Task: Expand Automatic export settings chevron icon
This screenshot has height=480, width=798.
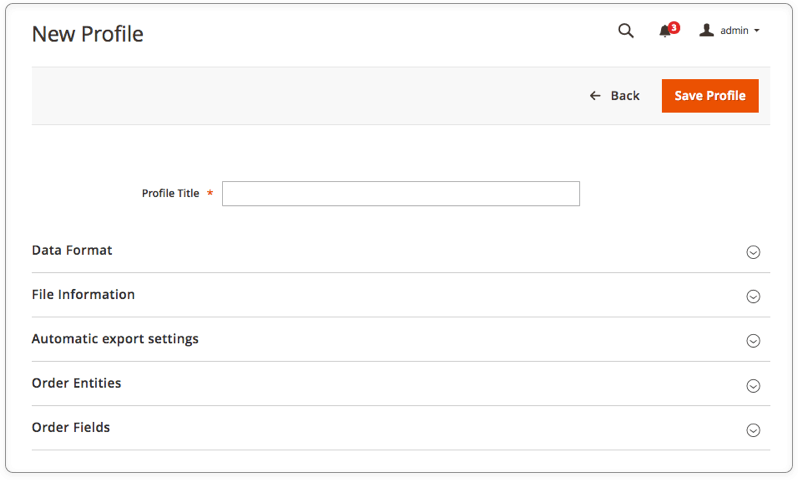Action: pyautogui.click(x=753, y=341)
